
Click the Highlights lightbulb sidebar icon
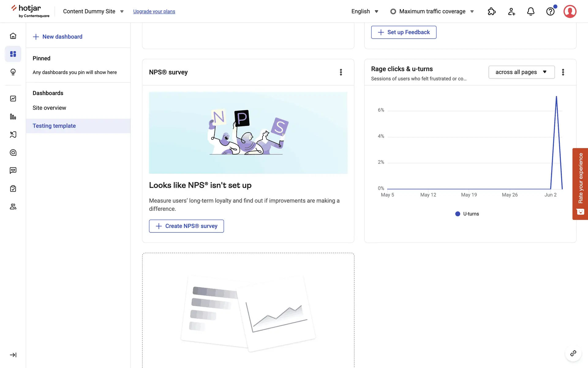coord(13,72)
